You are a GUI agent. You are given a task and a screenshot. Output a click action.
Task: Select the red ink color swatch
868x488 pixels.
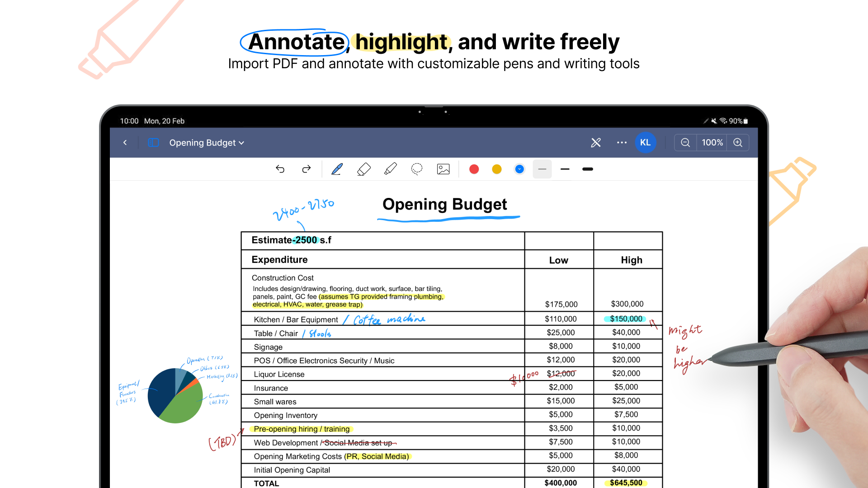pos(474,169)
